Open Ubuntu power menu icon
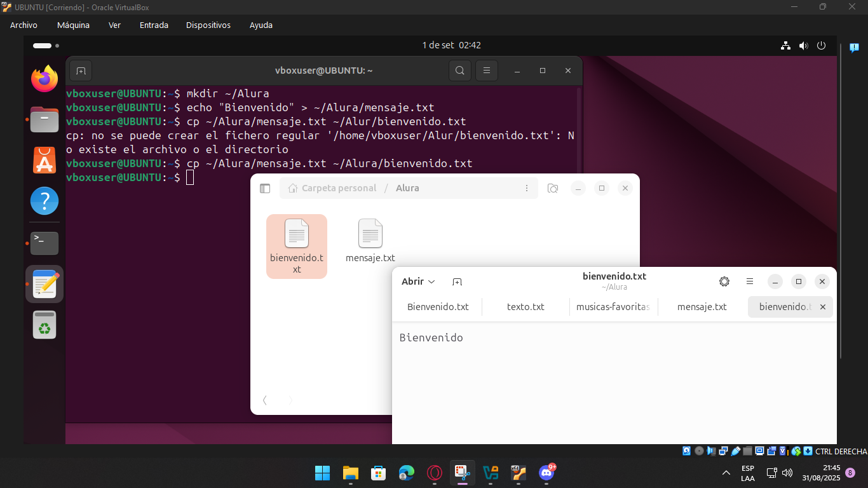This screenshot has height=488, width=868. (821, 46)
